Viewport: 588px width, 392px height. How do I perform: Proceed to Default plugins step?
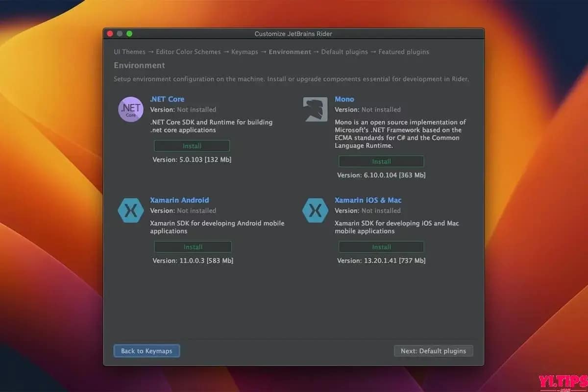pyautogui.click(x=433, y=351)
